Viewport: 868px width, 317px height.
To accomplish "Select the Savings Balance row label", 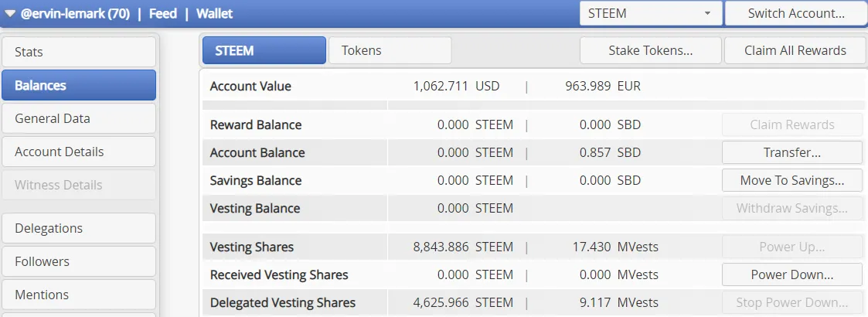I will pos(256,181).
